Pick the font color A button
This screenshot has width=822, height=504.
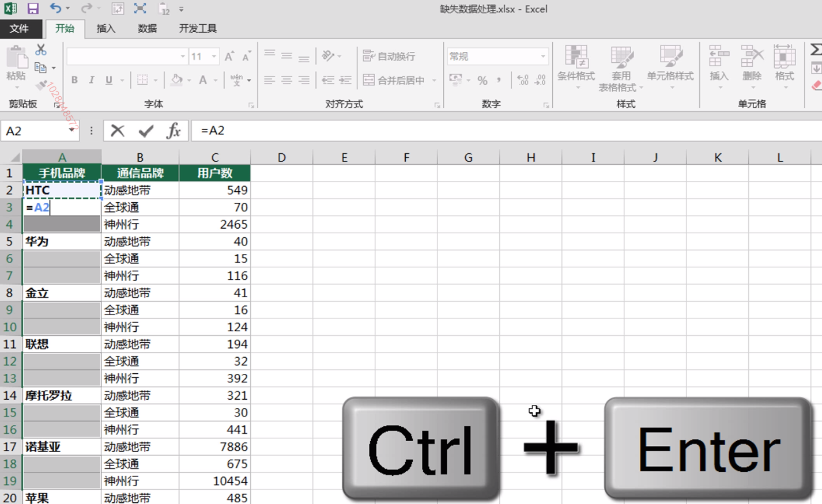pyautogui.click(x=203, y=80)
